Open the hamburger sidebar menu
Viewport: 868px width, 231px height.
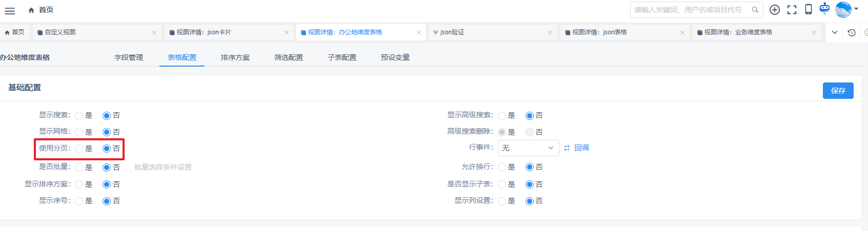(x=10, y=10)
